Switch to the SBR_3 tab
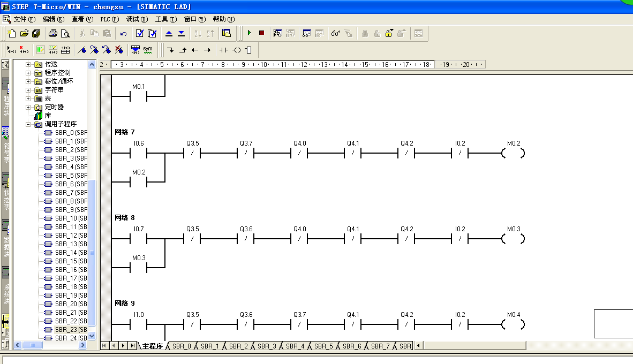This screenshot has height=364, width=633. 267,346
